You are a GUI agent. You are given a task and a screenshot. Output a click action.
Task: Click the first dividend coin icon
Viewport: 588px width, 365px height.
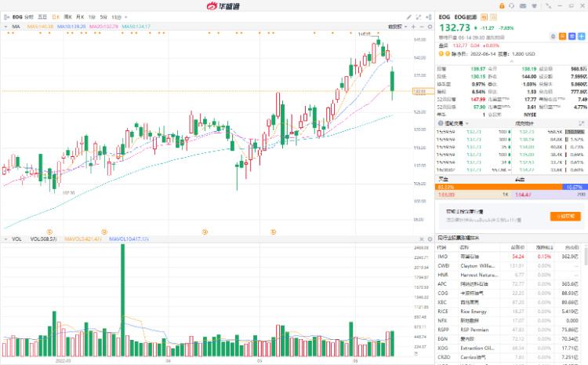441,53
